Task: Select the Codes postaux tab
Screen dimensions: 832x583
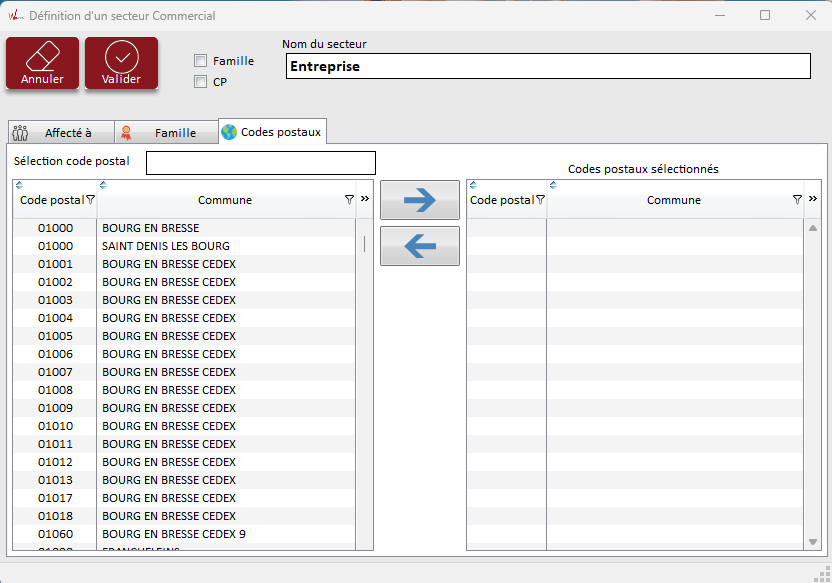Action: click(272, 132)
